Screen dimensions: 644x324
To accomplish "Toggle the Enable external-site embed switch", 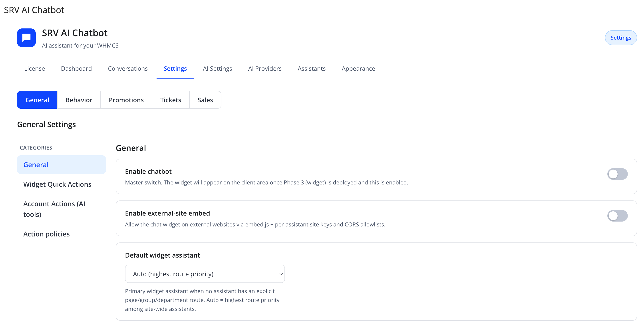I will 617,216.
